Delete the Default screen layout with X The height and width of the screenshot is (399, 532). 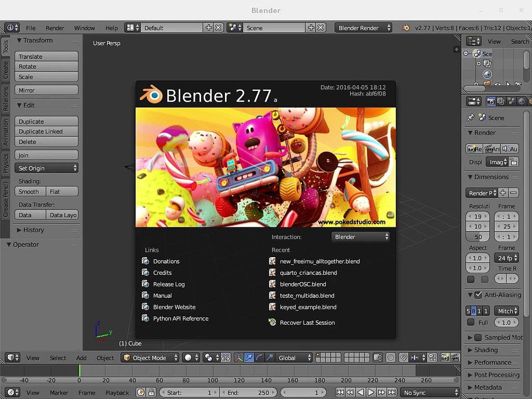(x=218, y=28)
